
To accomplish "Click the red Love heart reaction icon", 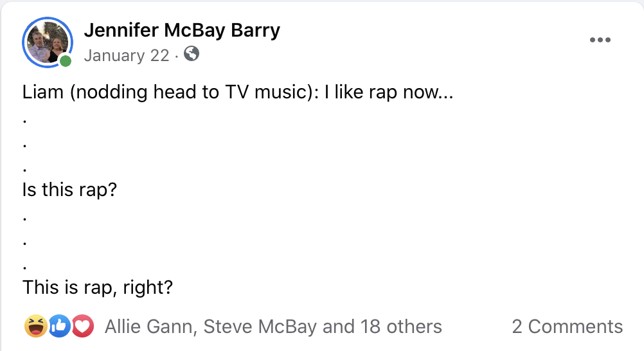I will coord(82,327).
